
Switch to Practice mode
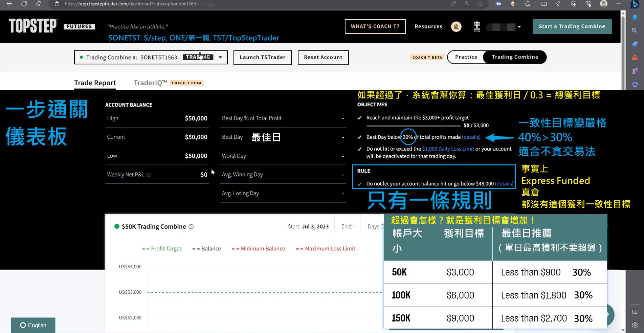pos(466,57)
